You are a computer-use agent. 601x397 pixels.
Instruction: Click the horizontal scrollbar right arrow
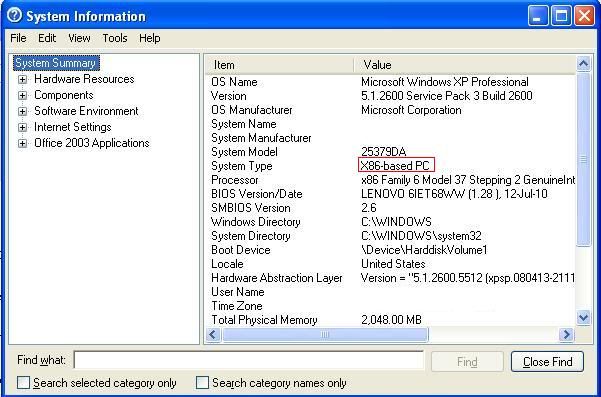click(x=566, y=335)
